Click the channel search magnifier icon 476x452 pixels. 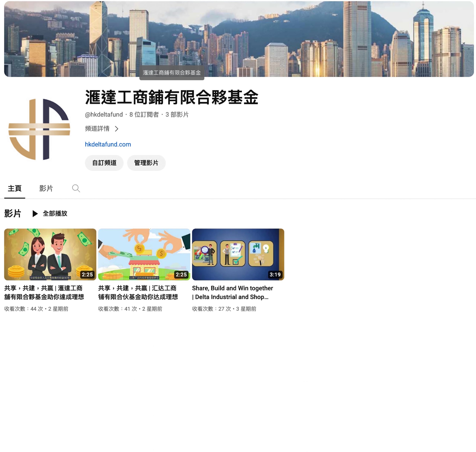(x=76, y=188)
